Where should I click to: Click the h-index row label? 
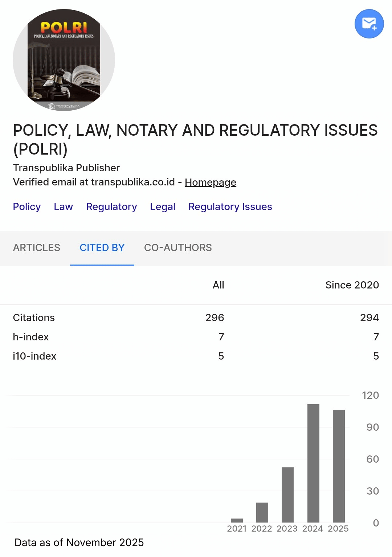[x=31, y=337]
